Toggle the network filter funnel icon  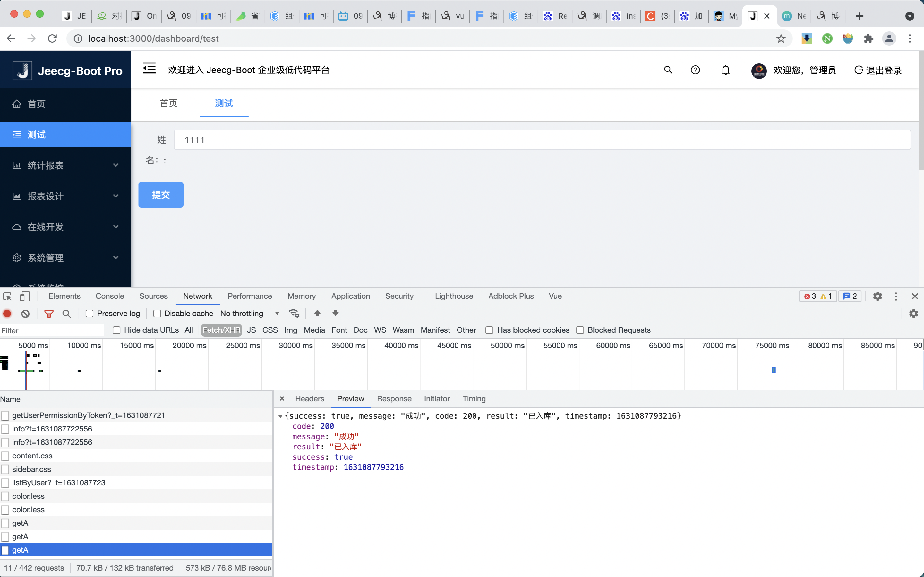coord(48,313)
